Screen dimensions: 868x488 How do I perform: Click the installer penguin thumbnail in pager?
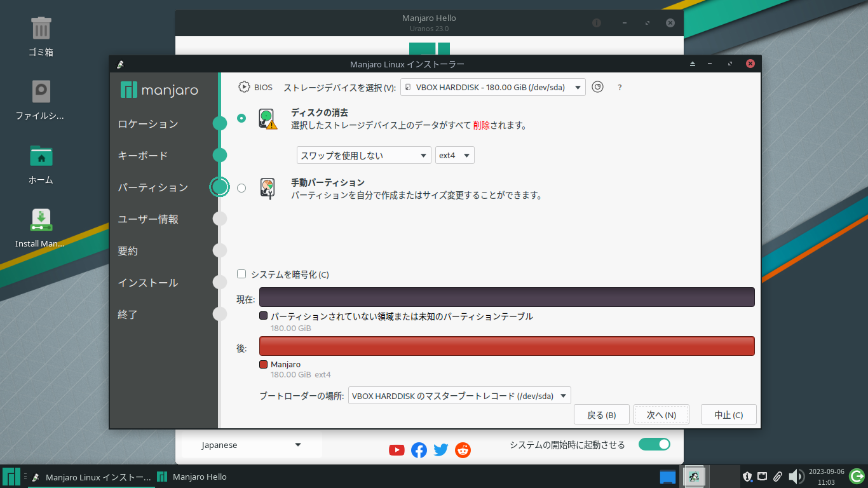(x=694, y=477)
